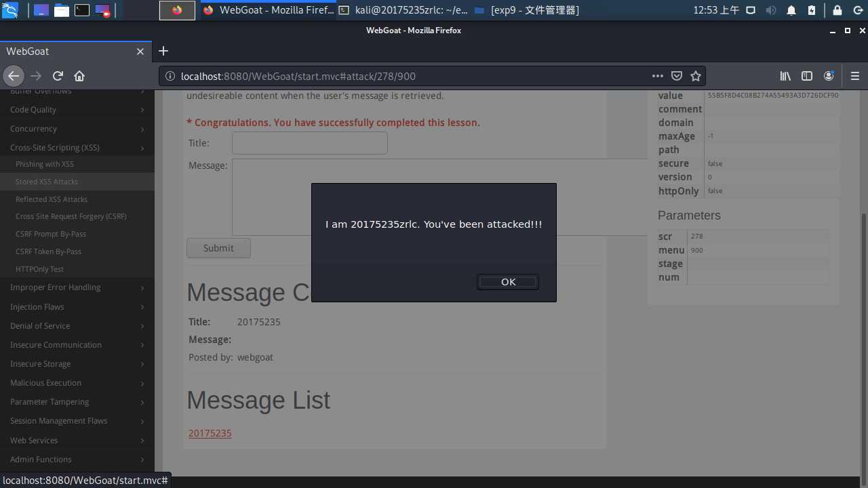Image resolution: width=868 pixels, height=488 pixels.
Task: Click the show desktop launcher in panel
Action: point(41,10)
